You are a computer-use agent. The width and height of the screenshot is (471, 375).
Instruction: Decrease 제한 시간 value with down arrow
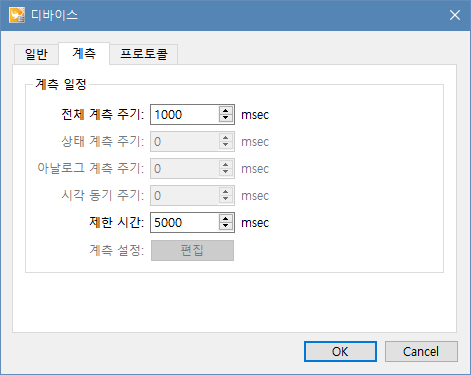(226, 226)
